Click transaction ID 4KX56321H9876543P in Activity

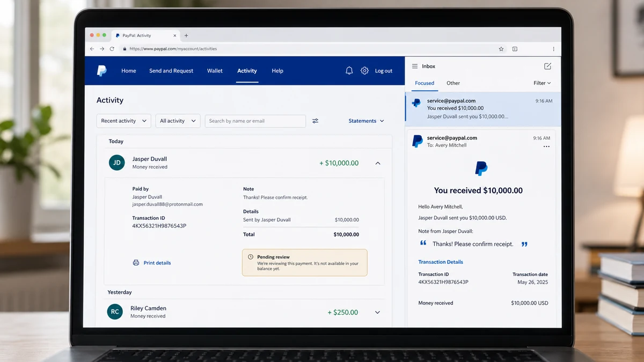[159, 226]
